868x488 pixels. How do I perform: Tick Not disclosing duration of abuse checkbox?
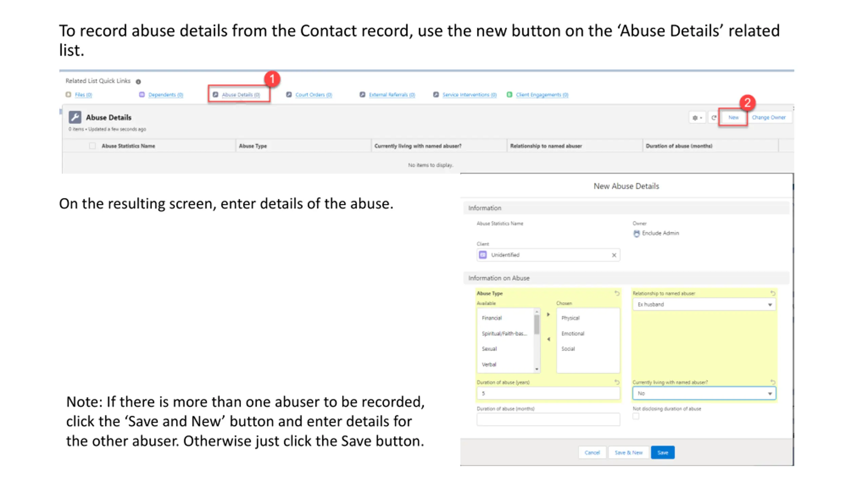click(x=636, y=416)
